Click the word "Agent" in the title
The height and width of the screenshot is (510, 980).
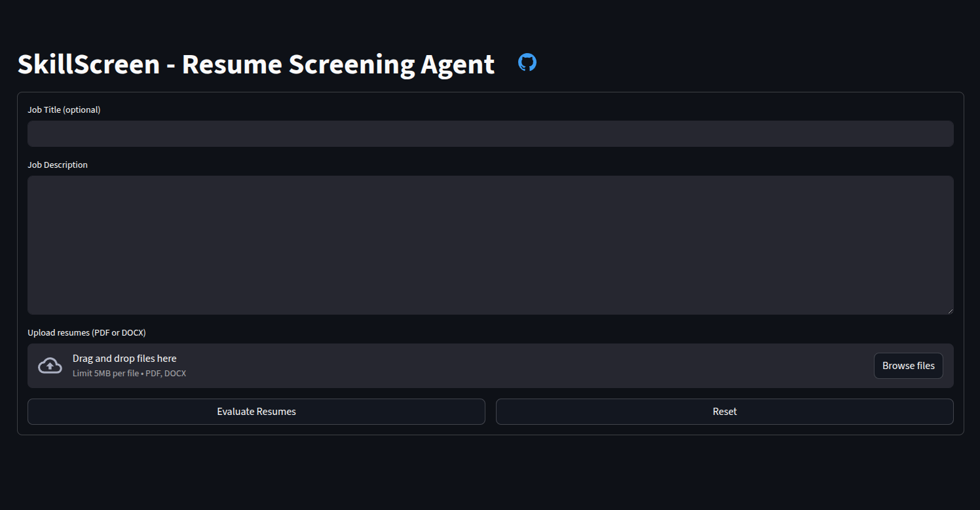click(x=457, y=64)
